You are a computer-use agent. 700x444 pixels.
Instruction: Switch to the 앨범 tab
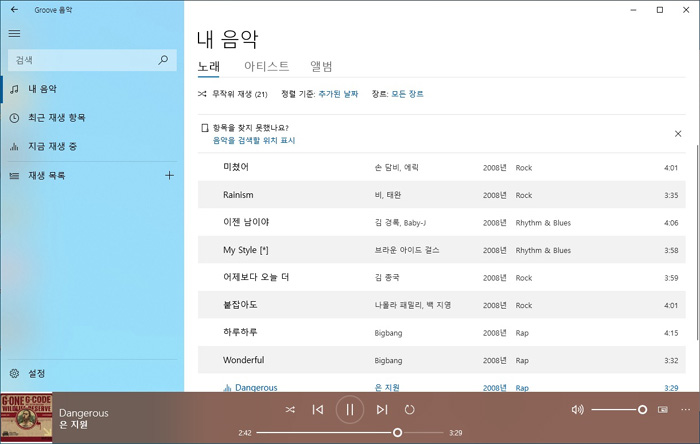tap(321, 66)
